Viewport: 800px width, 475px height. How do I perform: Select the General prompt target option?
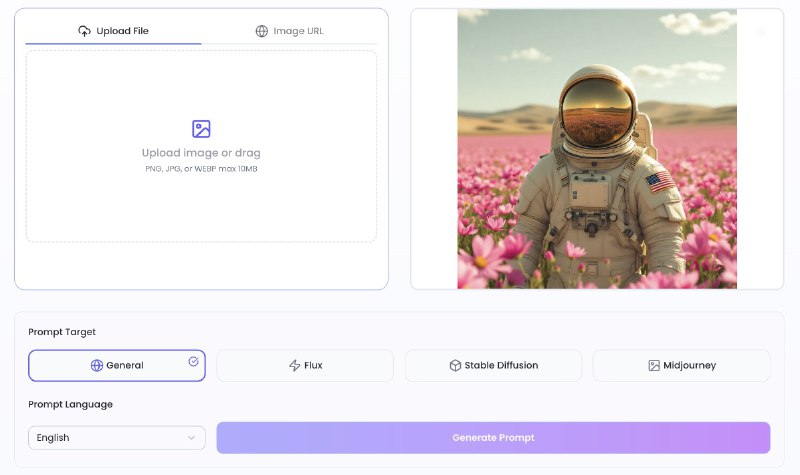pos(117,366)
